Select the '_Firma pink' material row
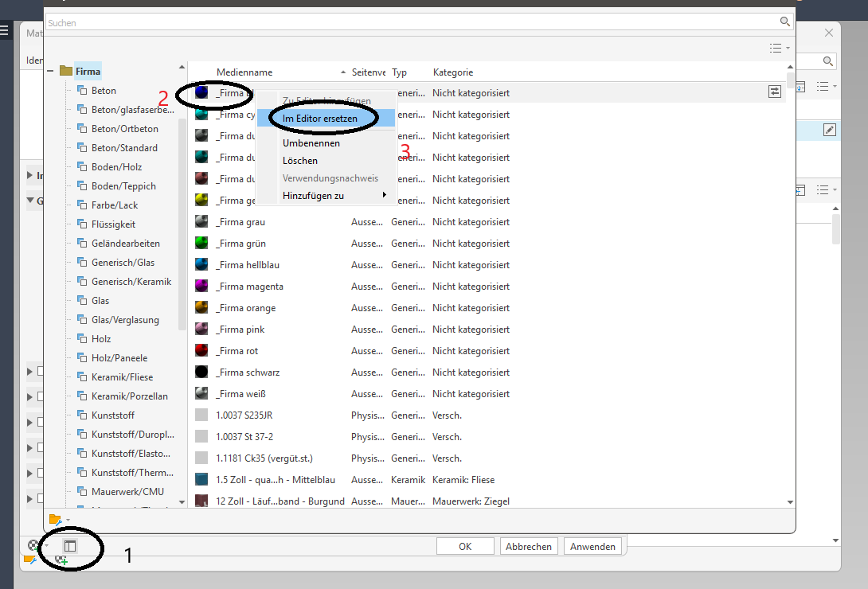The image size is (868, 589). [x=487, y=330]
